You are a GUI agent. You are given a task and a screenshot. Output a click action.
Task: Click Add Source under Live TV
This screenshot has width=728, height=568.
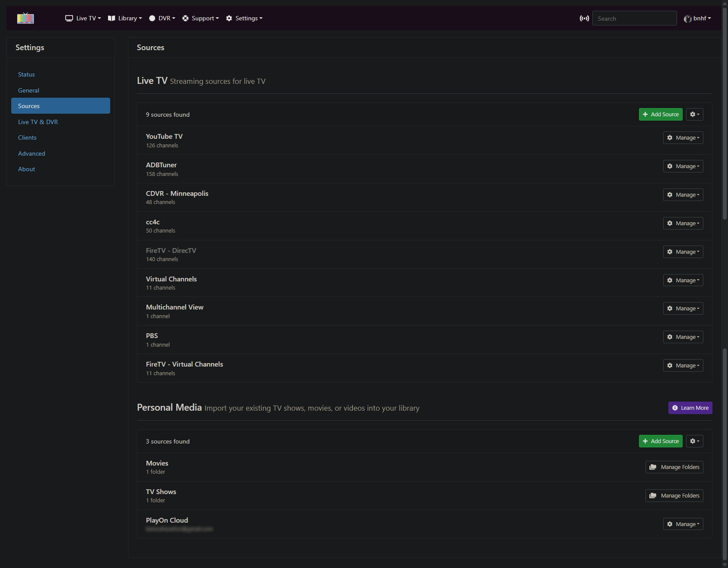pyautogui.click(x=661, y=114)
